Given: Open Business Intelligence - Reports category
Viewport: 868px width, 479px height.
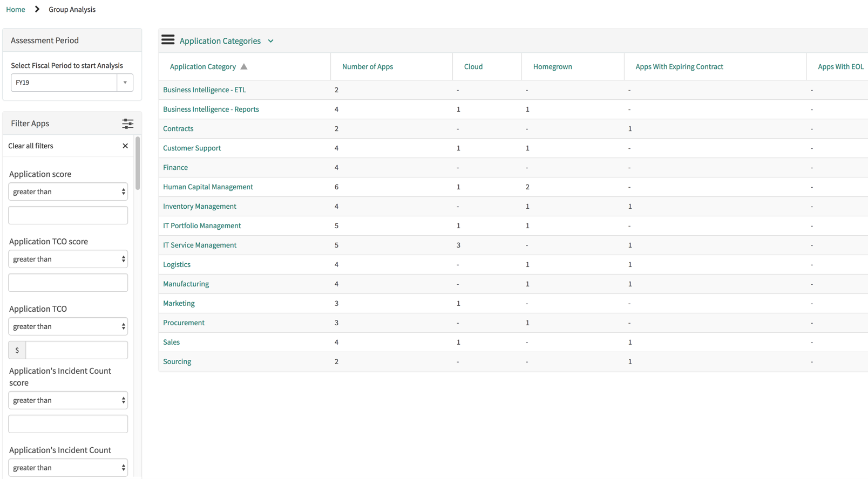Looking at the screenshot, I should [x=211, y=110].
